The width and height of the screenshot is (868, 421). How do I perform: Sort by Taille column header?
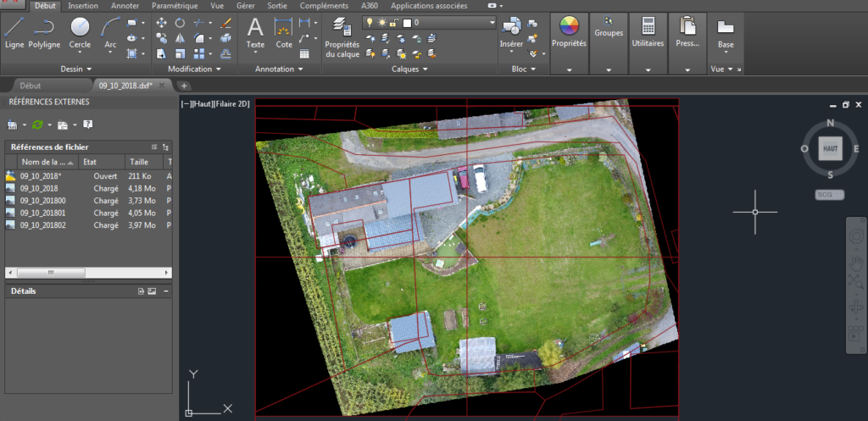point(143,162)
